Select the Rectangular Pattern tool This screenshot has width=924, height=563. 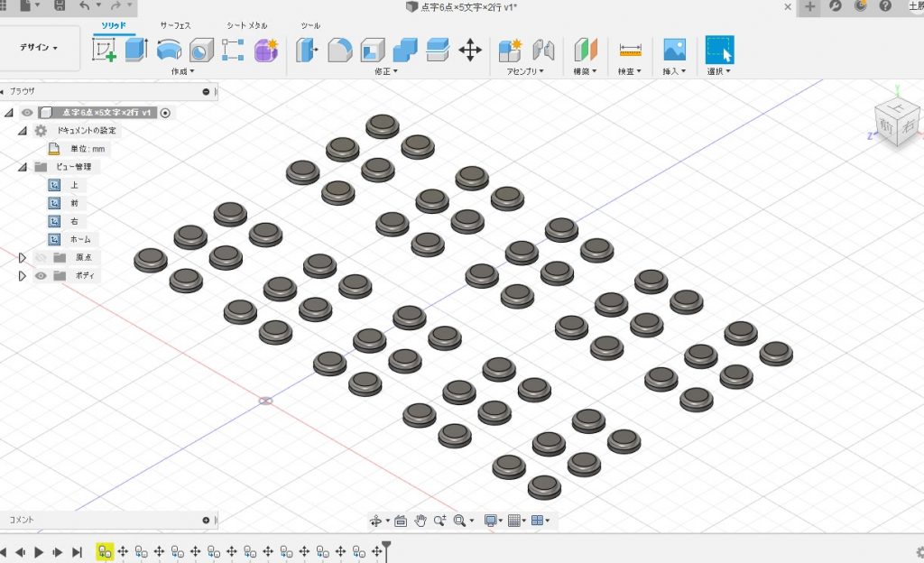233,50
